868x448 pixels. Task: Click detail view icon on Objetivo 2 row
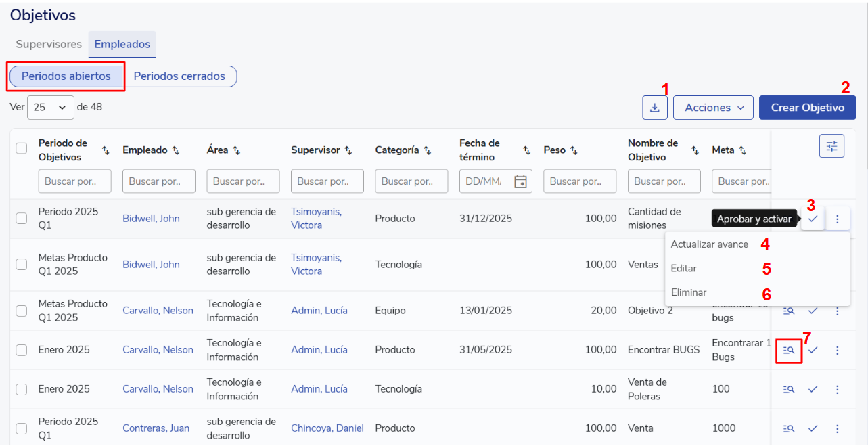[788, 311]
